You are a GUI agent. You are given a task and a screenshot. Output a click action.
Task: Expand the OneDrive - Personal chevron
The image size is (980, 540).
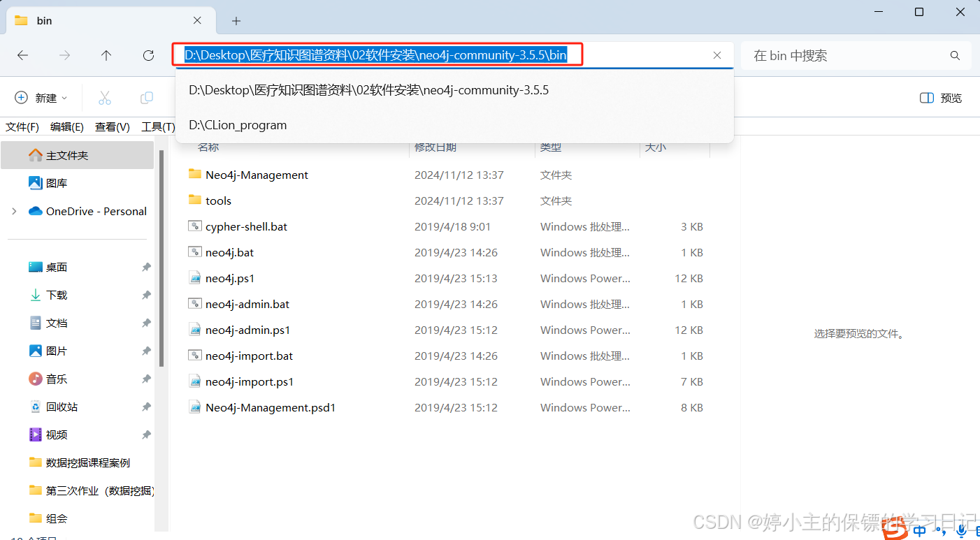pos(14,211)
